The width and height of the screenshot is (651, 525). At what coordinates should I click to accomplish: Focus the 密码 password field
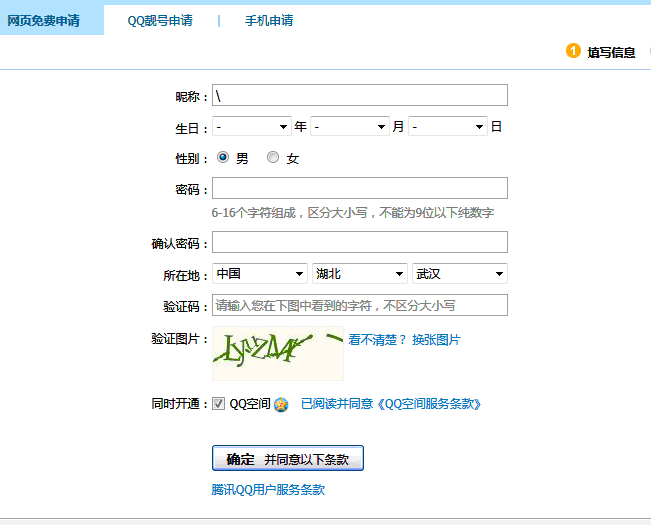360,188
